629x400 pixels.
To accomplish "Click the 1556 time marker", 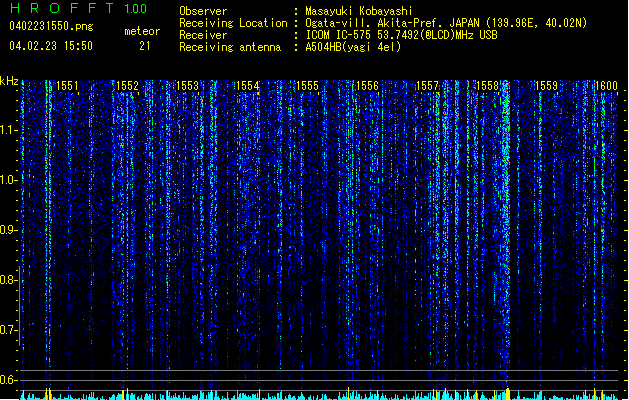I will tap(367, 86).
